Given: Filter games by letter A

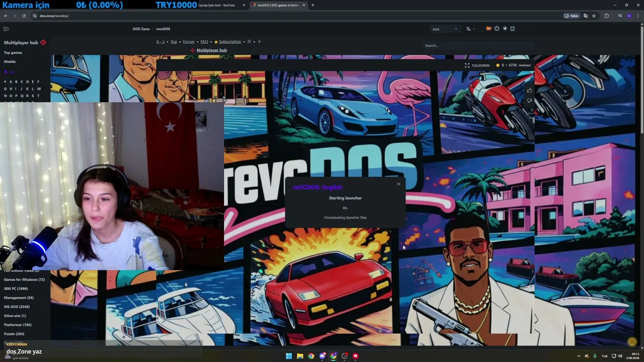Looking at the screenshot, I should tap(11, 81).
